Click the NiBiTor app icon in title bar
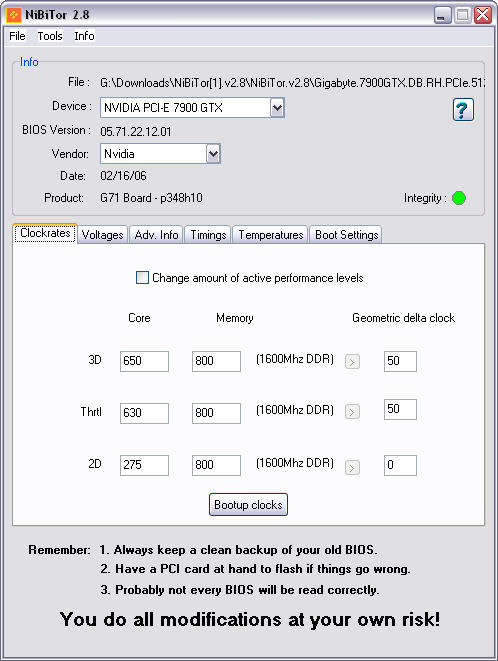498x661 pixels. tap(13, 15)
